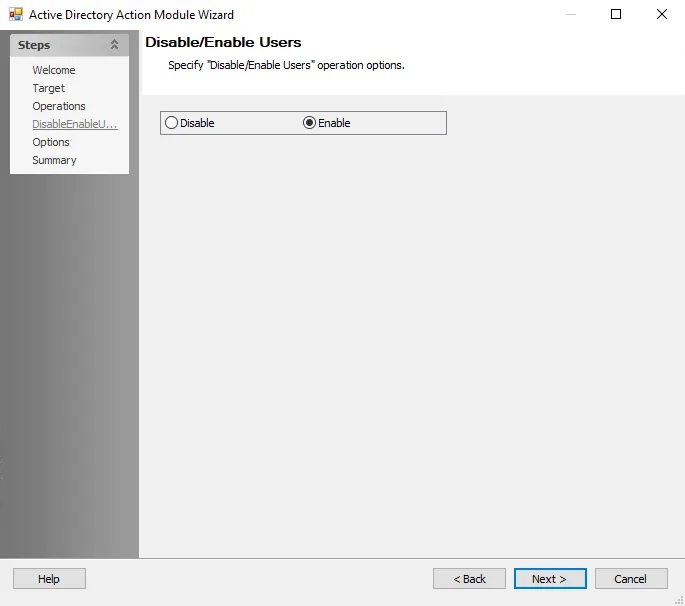This screenshot has width=685, height=606.
Task: Close the Active Directory wizard window
Action: 661,14
